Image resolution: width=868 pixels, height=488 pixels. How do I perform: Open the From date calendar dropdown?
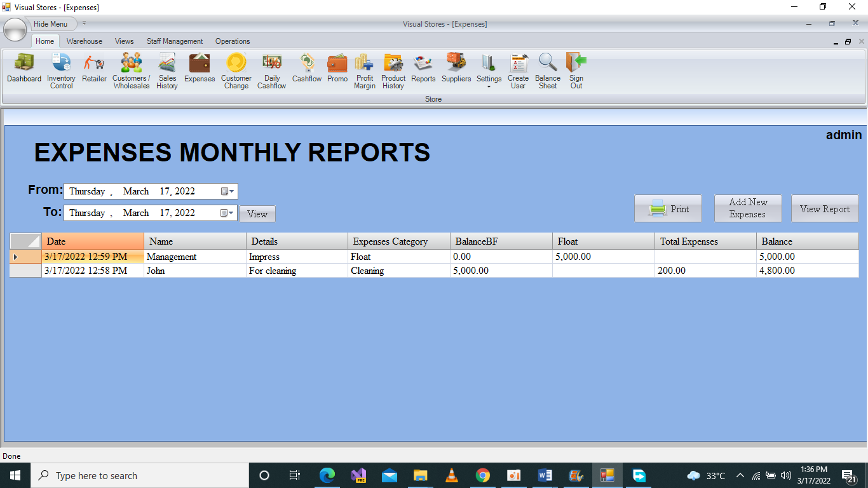[x=227, y=191]
